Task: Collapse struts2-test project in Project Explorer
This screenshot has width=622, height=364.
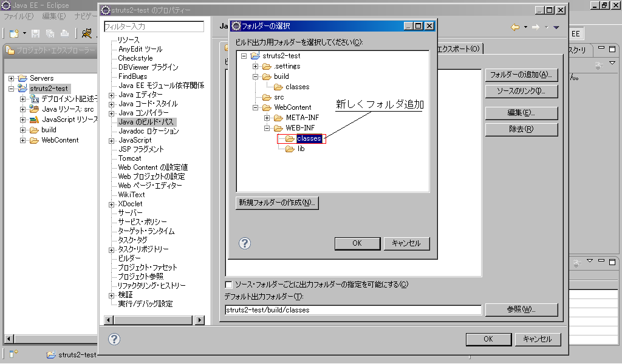Action: [x=11, y=89]
